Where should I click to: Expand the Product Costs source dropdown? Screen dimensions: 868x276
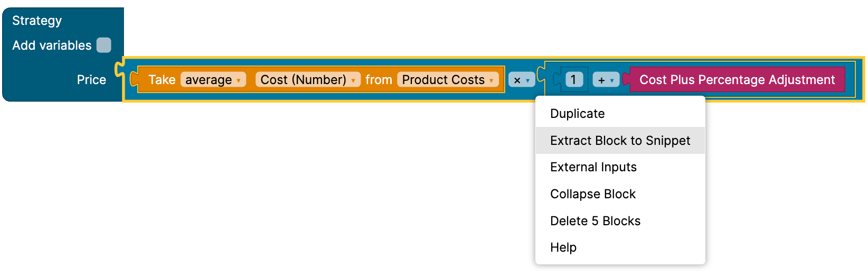pos(448,80)
